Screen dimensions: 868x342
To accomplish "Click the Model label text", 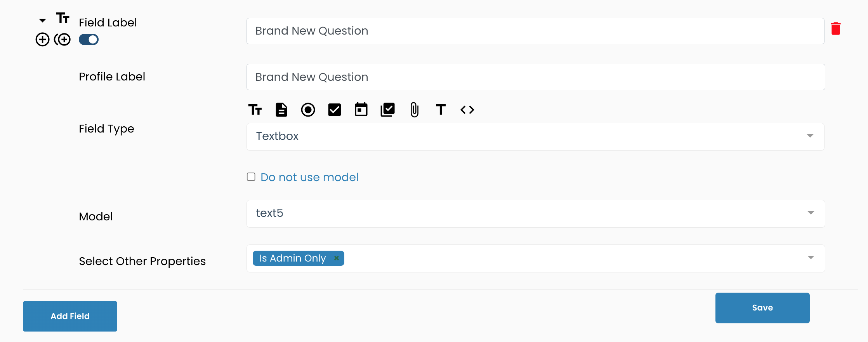I will pyautogui.click(x=96, y=216).
